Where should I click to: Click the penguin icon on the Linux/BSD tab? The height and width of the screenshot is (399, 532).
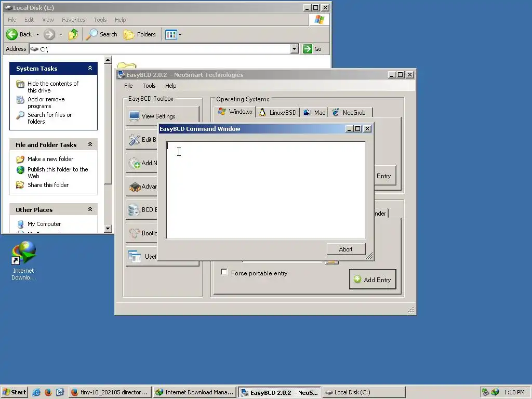tap(262, 112)
